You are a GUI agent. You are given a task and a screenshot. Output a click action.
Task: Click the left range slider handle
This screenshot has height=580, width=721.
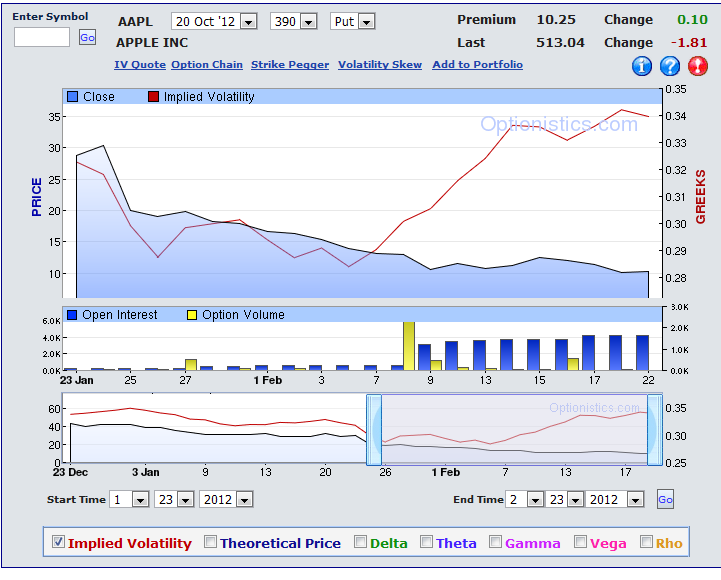(374, 429)
